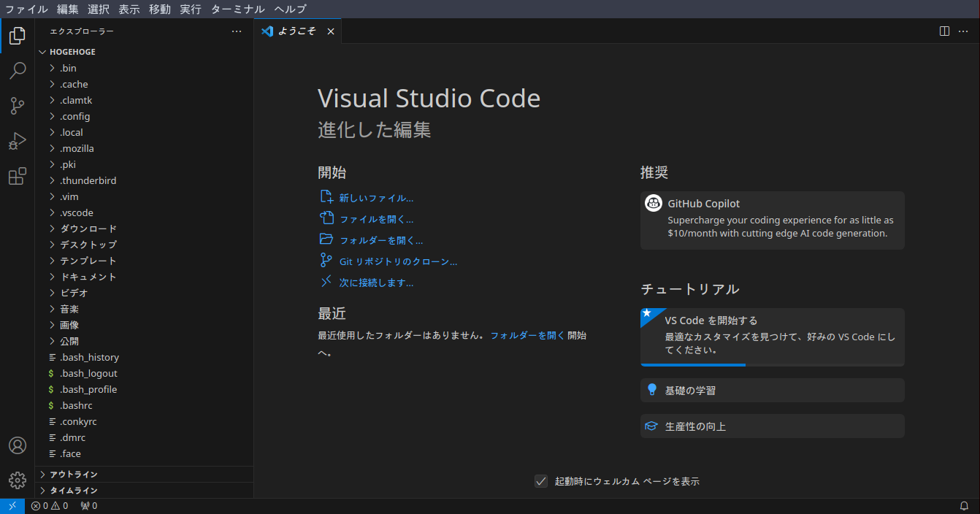The height and width of the screenshot is (514, 980).
Task: Open Explorer views and more actions menu
Action: 236,31
